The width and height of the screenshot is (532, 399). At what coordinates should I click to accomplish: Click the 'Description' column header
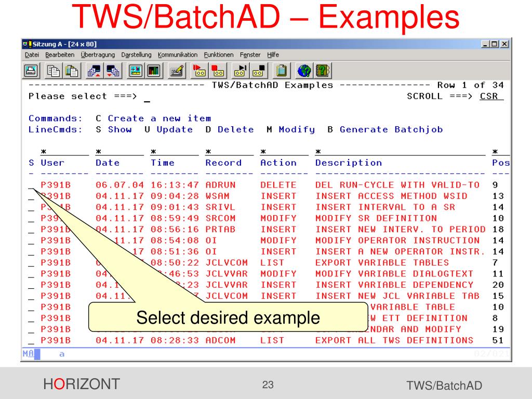coord(349,163)
